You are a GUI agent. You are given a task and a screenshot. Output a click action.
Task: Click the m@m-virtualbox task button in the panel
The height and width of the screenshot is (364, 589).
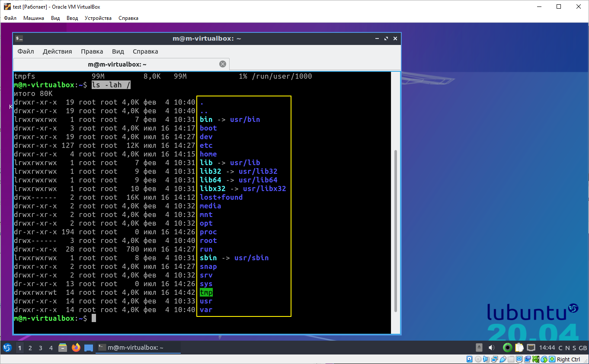(x=138, y=348)
